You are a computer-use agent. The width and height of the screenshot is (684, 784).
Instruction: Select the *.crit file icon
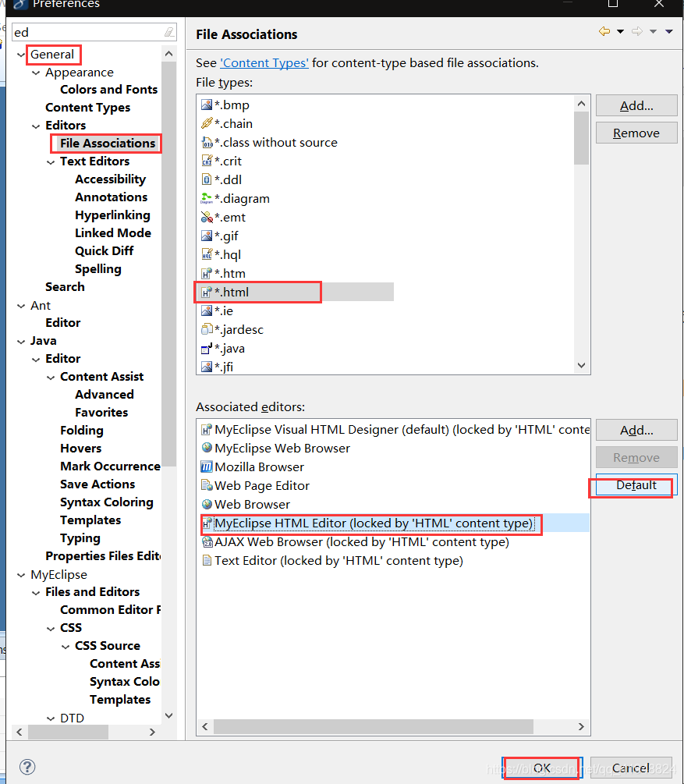point(207,161)
